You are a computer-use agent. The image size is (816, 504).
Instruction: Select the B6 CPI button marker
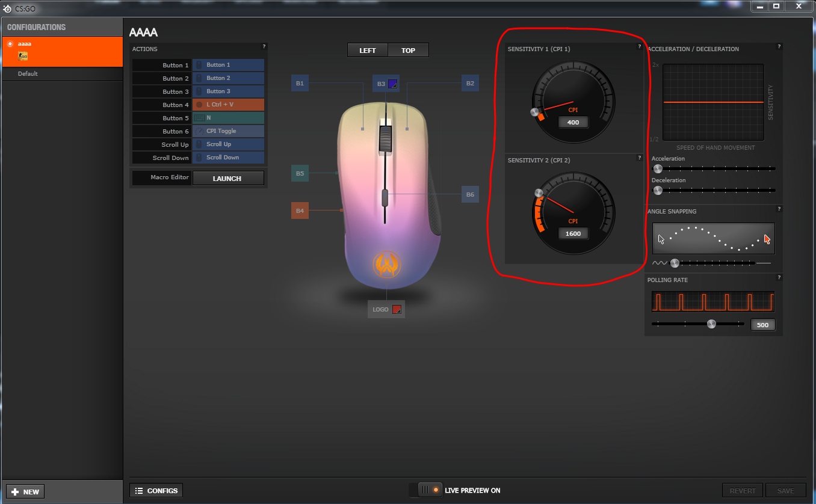pyautogui.click(x=470, y=194)
